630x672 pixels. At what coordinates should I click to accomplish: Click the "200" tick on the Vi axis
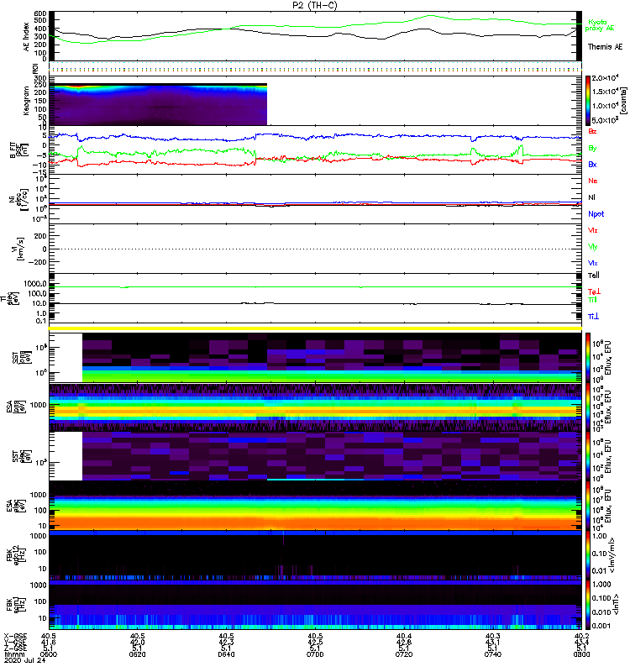click(40, 236)
